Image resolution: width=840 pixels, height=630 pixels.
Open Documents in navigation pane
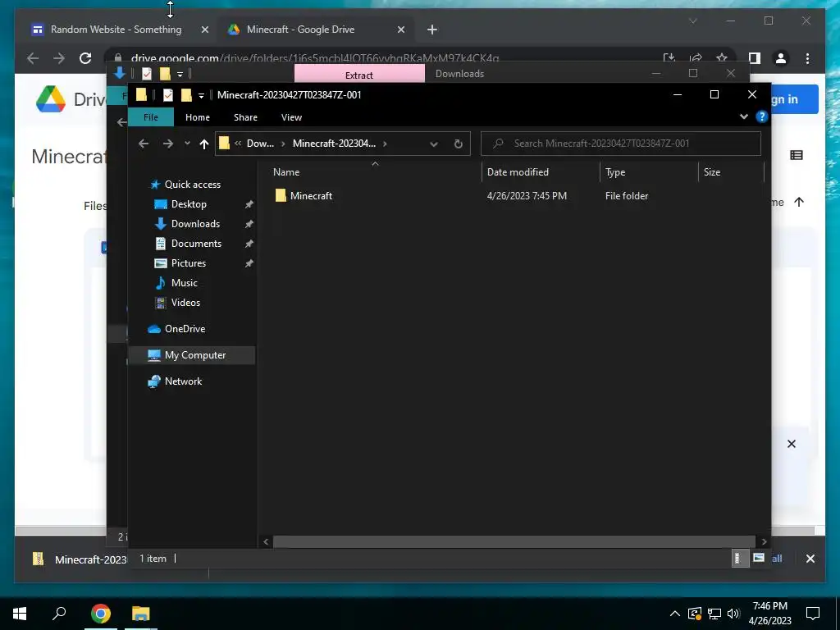click(x=196, y=243)
